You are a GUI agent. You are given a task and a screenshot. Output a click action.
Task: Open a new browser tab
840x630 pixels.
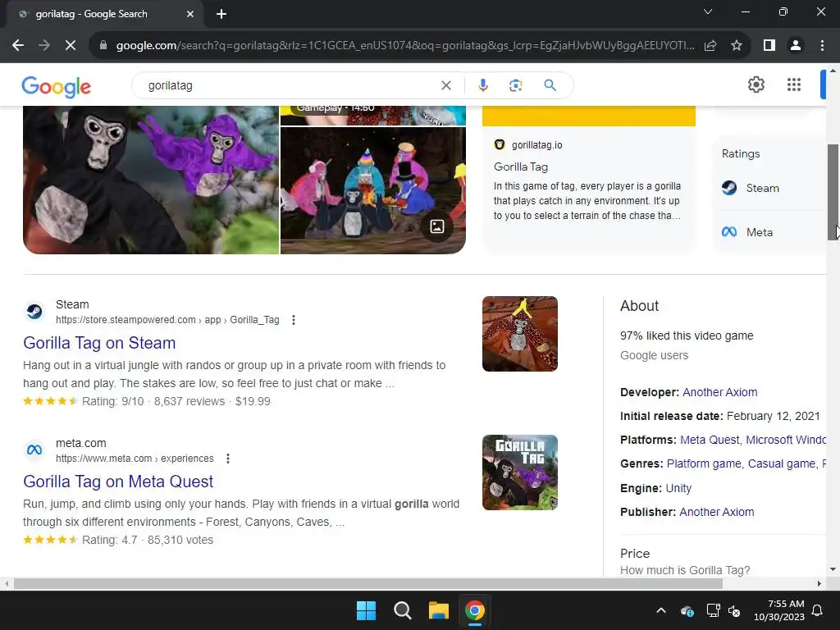221,14
